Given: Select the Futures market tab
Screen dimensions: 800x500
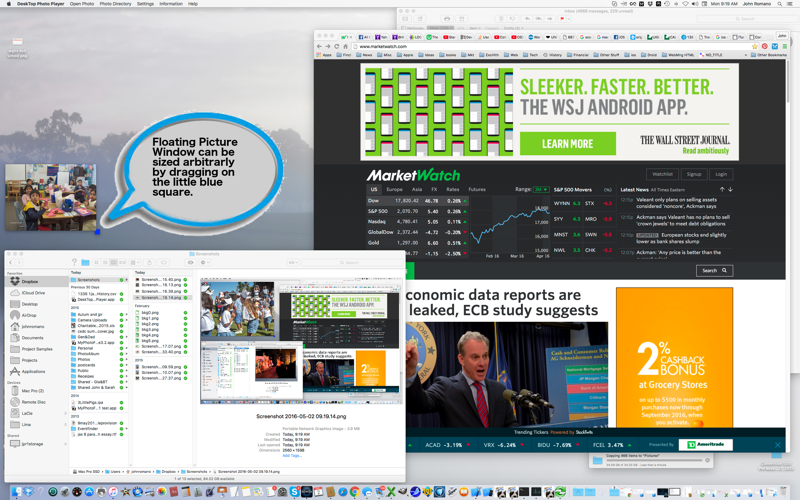Looking at the screenshot, I should coord(477,189).
